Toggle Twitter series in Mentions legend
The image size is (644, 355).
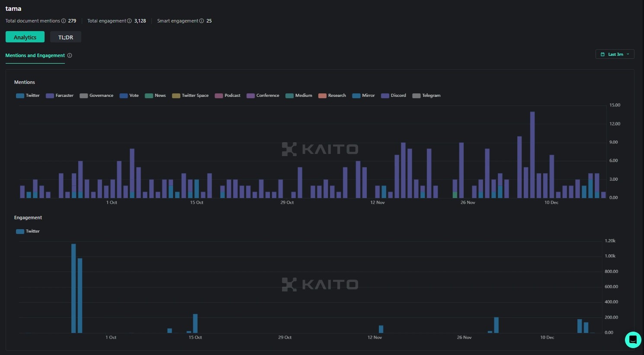click(28, 96)
